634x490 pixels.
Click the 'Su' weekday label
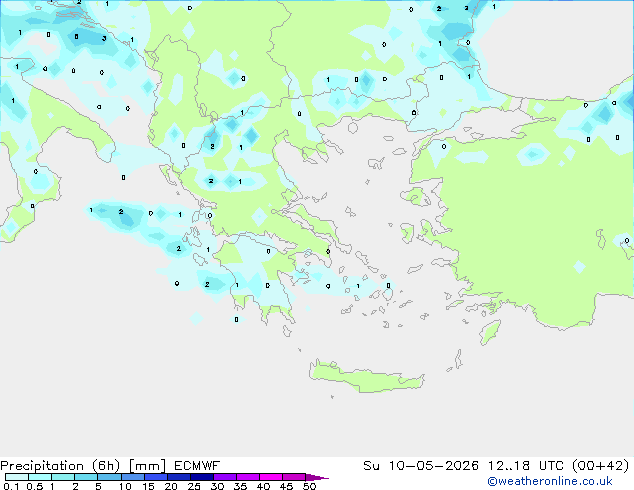tap(371, 466)
